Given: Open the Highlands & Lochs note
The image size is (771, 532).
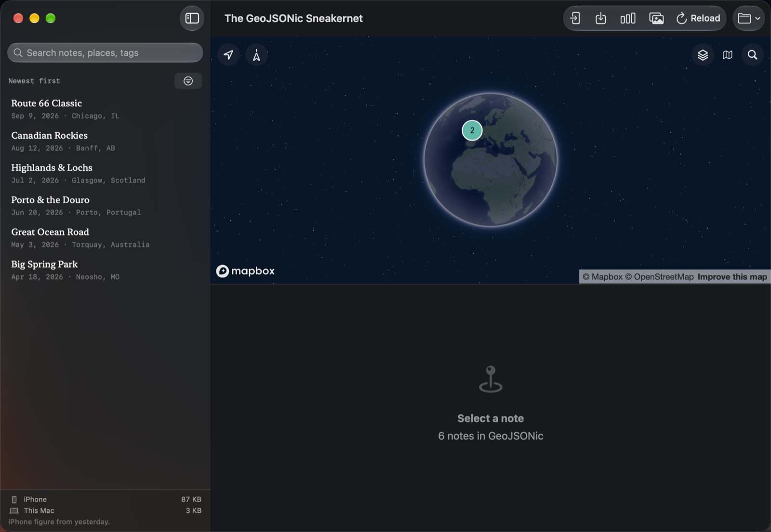Looking at the screenshot, I should 105,173.
